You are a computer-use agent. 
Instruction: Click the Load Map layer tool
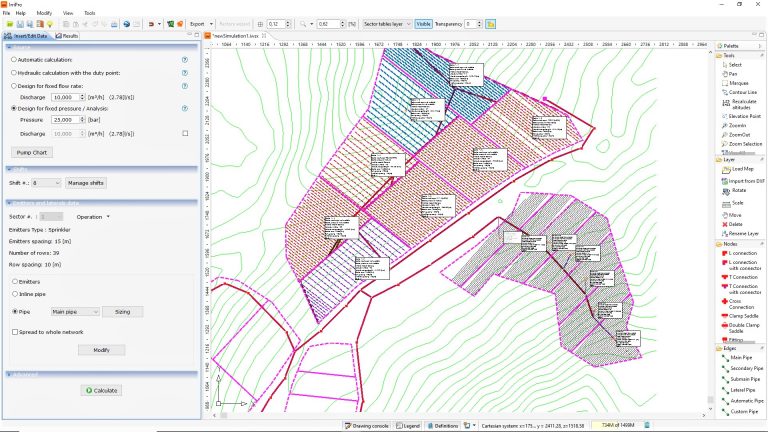[x=740, y=169]
